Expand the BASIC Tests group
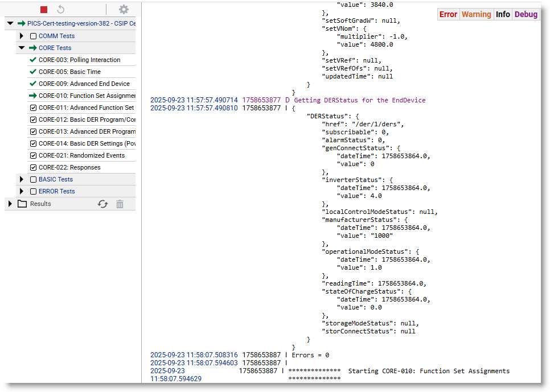 pos(22,179)
